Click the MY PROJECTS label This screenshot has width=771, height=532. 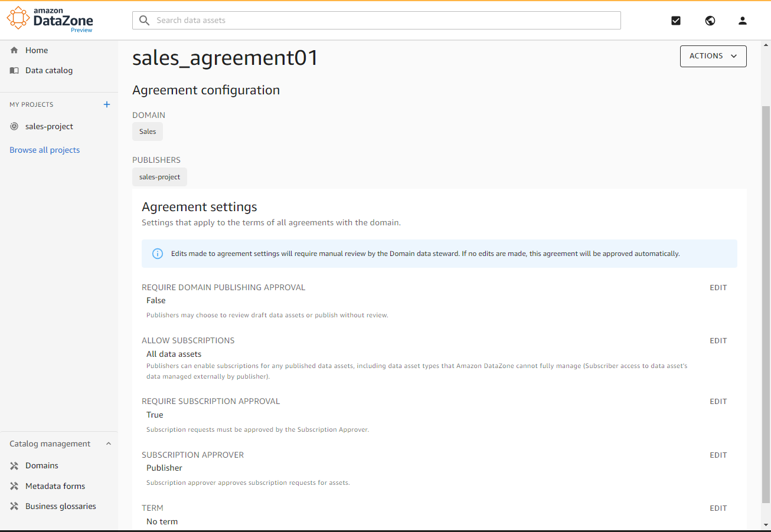(31, 104)
